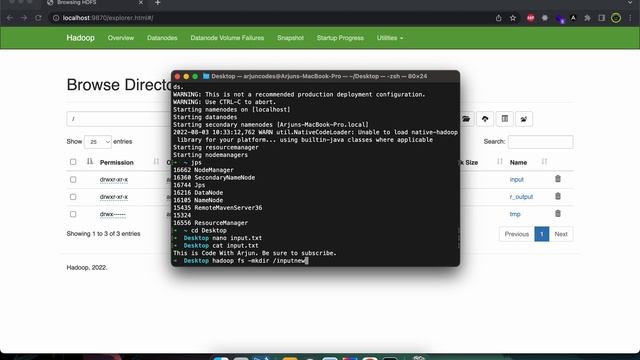This screenshot has height=360, width=640.
Task: Open the input directory link
Action: tap(516, 180)
